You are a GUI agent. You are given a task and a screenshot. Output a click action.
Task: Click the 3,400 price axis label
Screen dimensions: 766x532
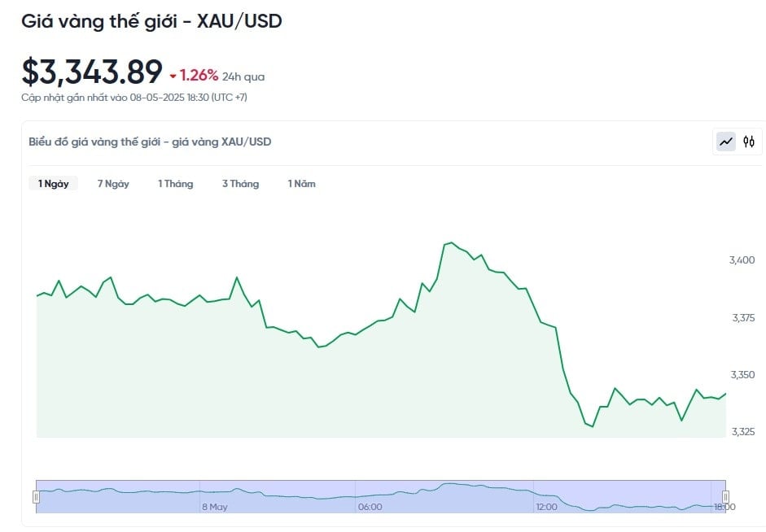[742, 260]
